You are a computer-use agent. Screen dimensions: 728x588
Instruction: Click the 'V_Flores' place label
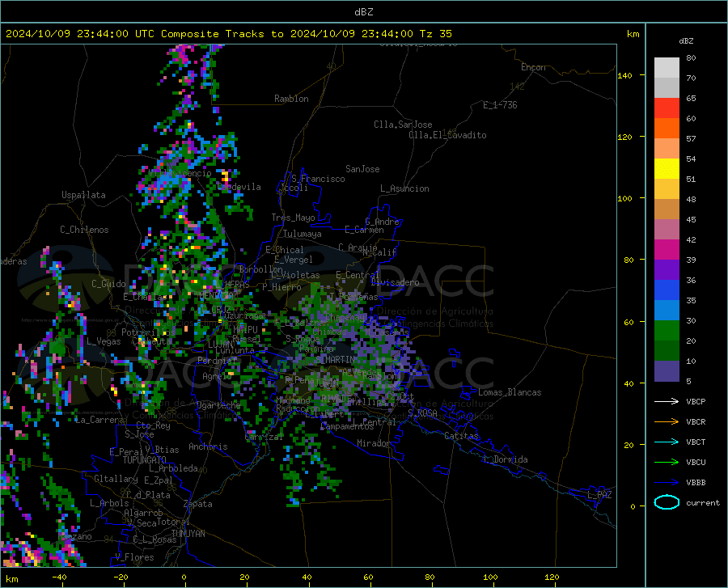pyautogui.click(x=134, y=557)
